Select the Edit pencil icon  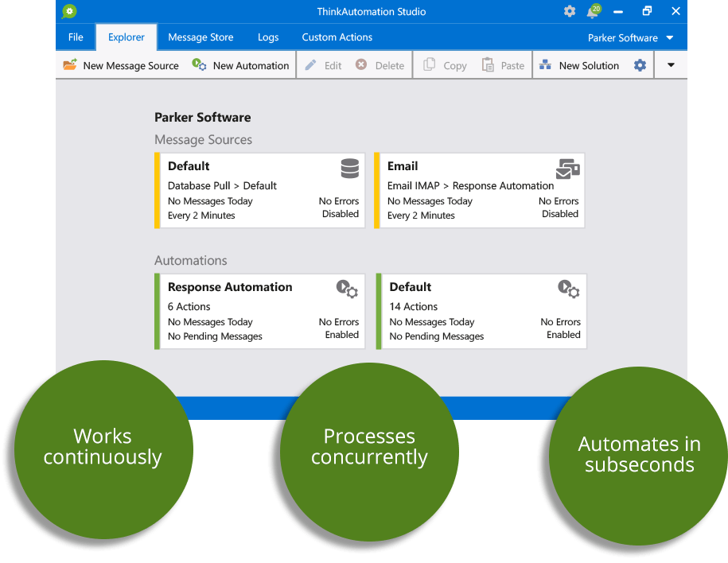coord(321,65)
